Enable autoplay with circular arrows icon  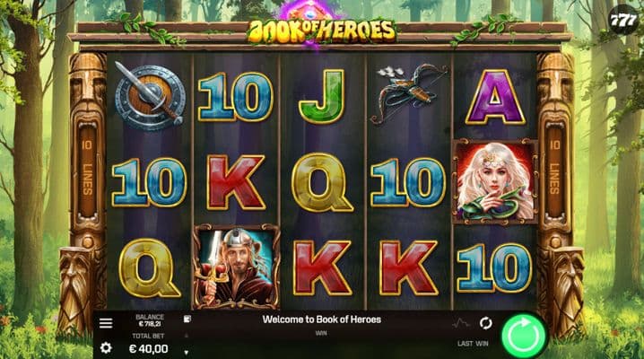485,323
